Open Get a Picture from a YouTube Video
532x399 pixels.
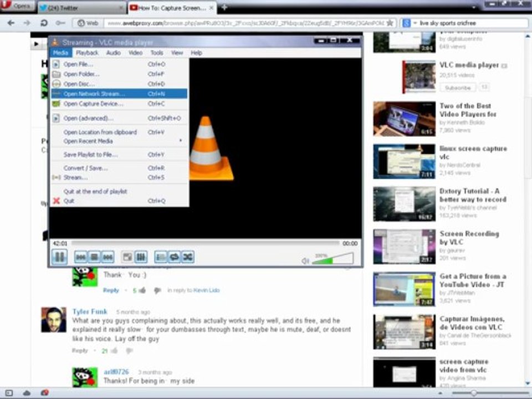tap(473, 280)
